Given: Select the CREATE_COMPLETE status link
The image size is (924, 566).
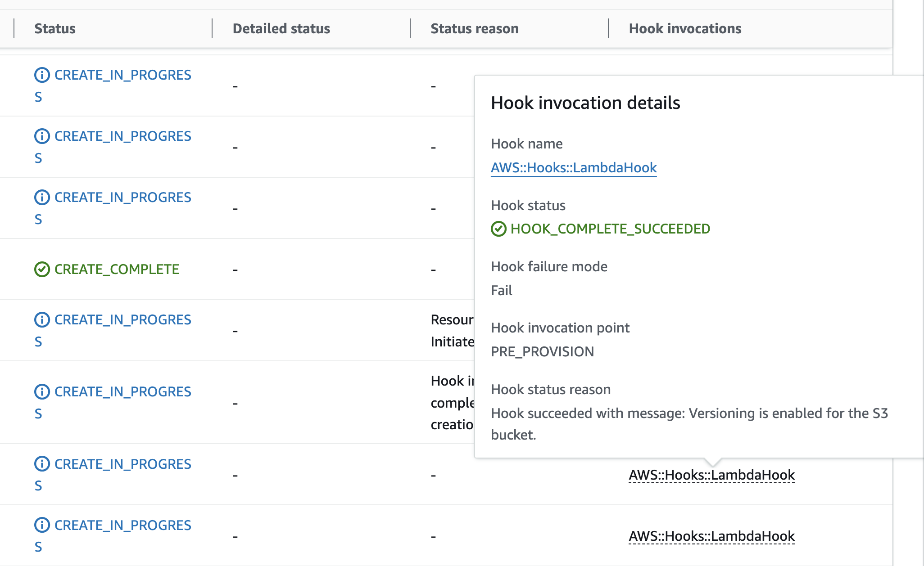Looking at the screenshot, I should tap(116, 270).
